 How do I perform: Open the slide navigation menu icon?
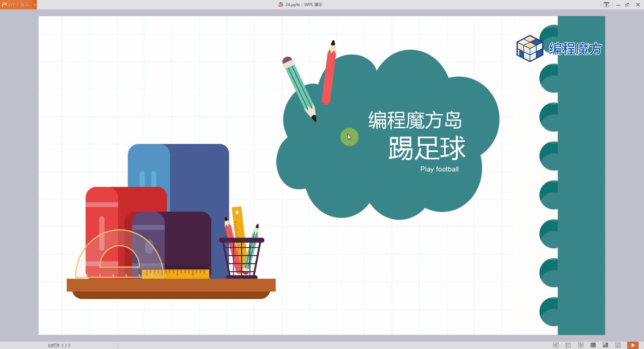tap(568, 345)
